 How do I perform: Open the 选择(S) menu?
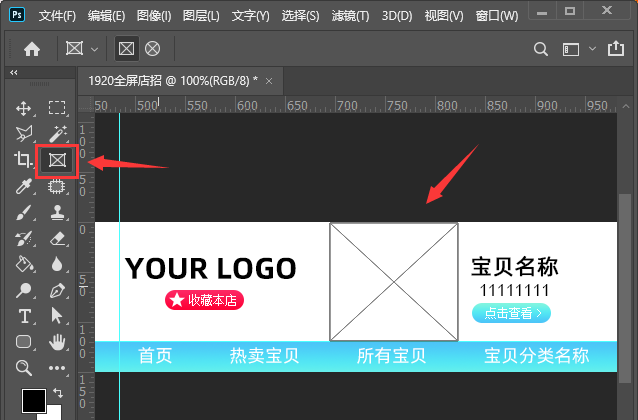[x=301, y=16]
